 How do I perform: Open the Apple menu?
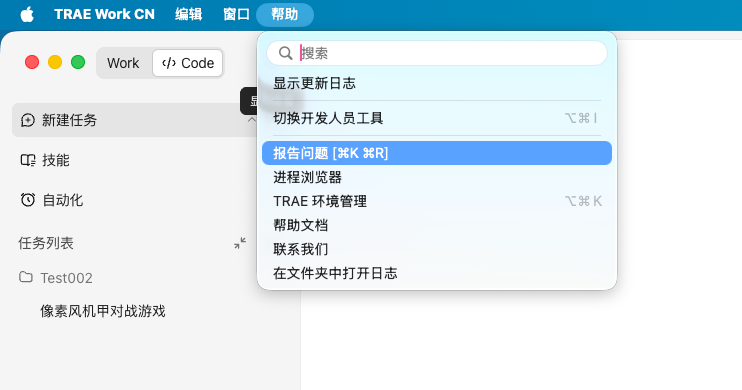coord(27,14)
